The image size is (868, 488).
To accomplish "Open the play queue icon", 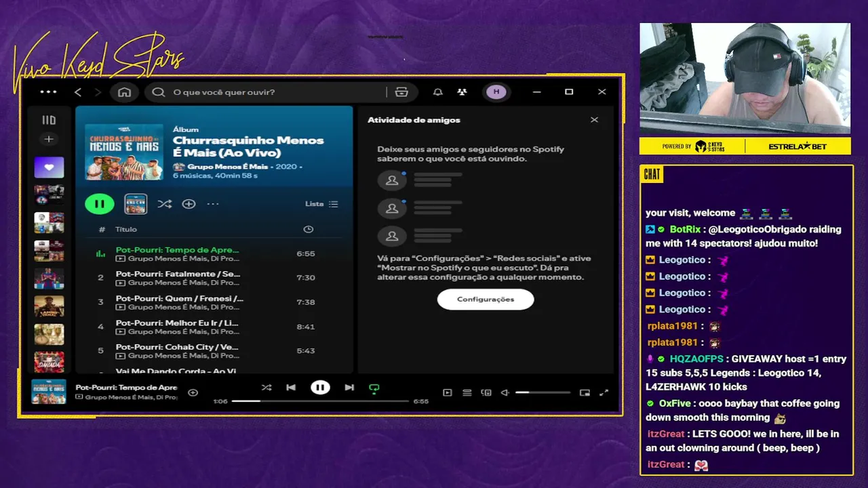I will click(x=467, y=392).
